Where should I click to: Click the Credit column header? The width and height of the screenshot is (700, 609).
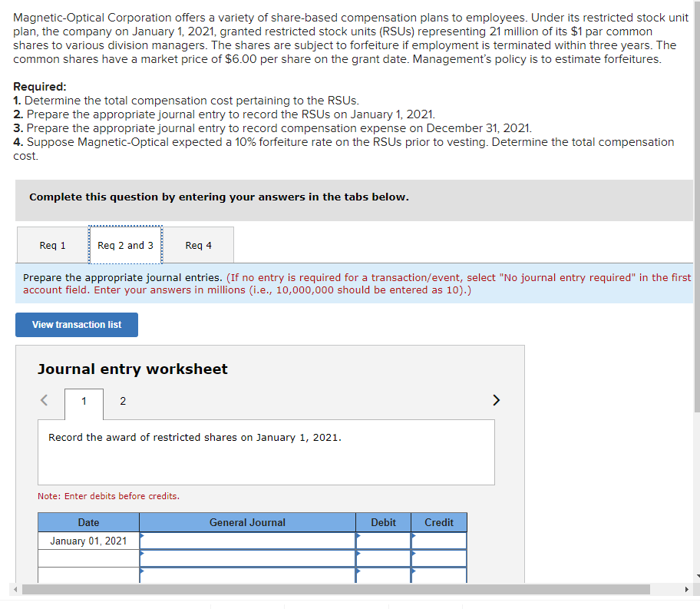pos(439,522)
